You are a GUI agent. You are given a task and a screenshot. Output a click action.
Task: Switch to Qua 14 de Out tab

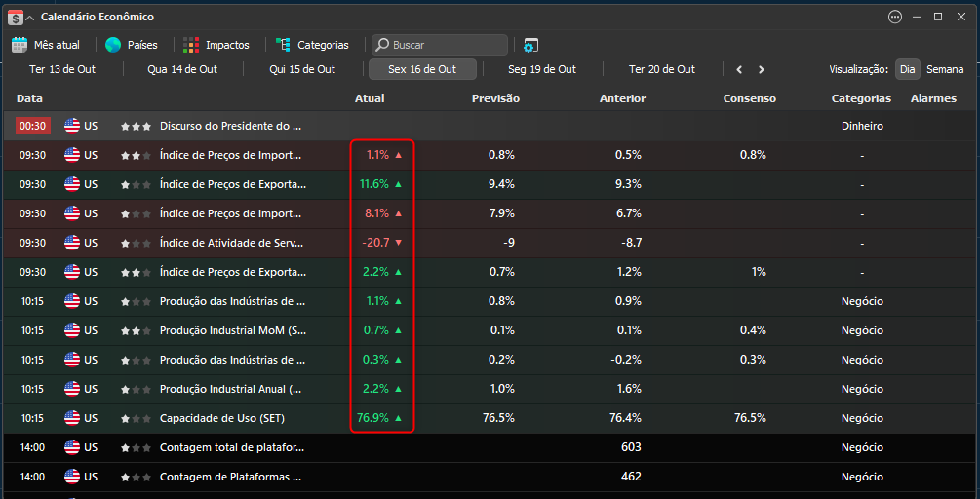tap(182, 69)
